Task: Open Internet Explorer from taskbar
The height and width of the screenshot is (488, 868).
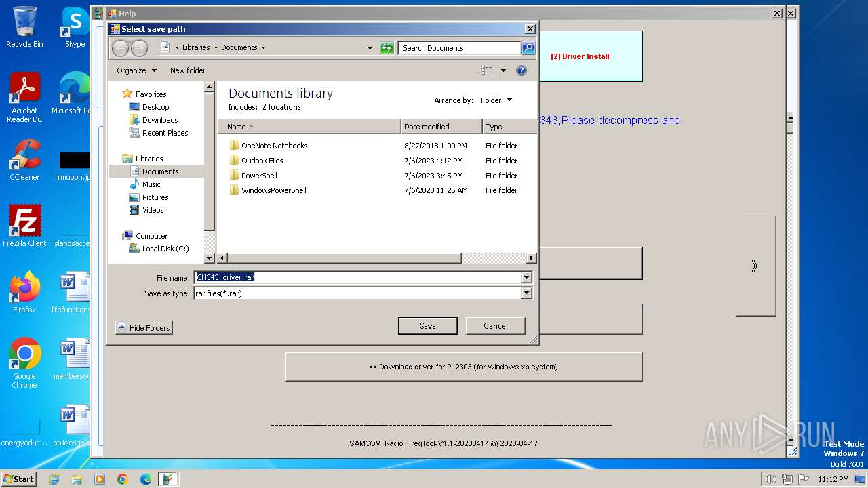Action: pyautogui.click(x=54, y=479)
